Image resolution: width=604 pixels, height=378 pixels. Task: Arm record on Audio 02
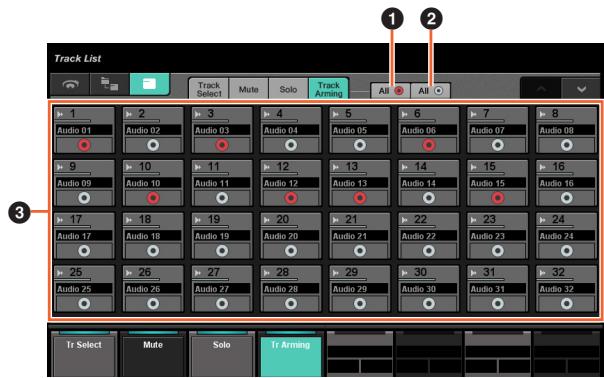point(153,145)
